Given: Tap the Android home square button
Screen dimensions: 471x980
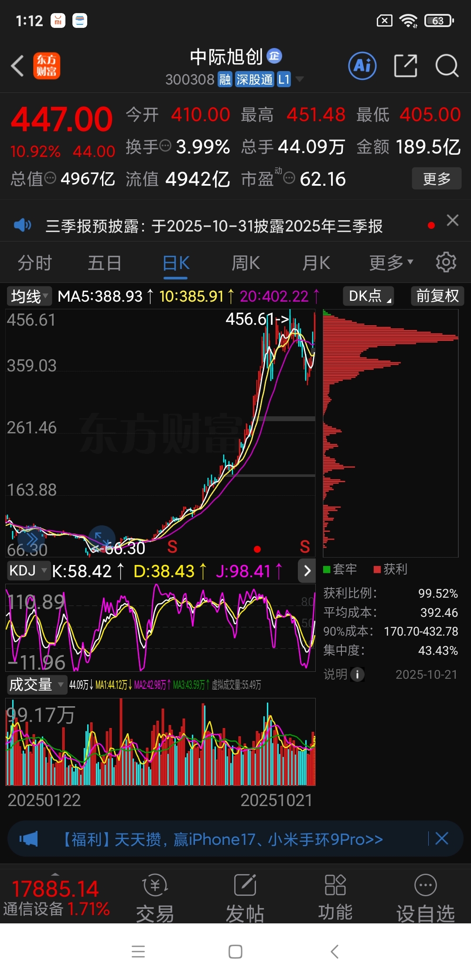Looking at the screenshot, I should coord(235,951).
